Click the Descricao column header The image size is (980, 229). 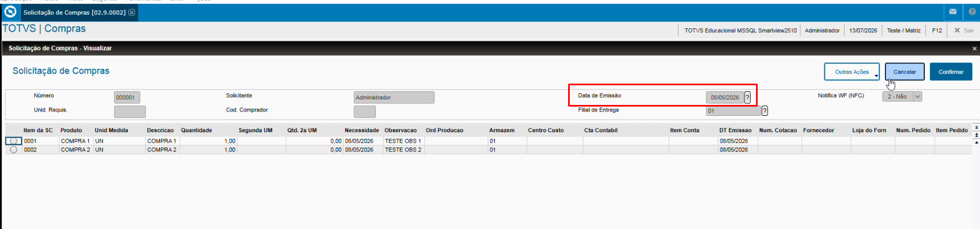(160, 130)
